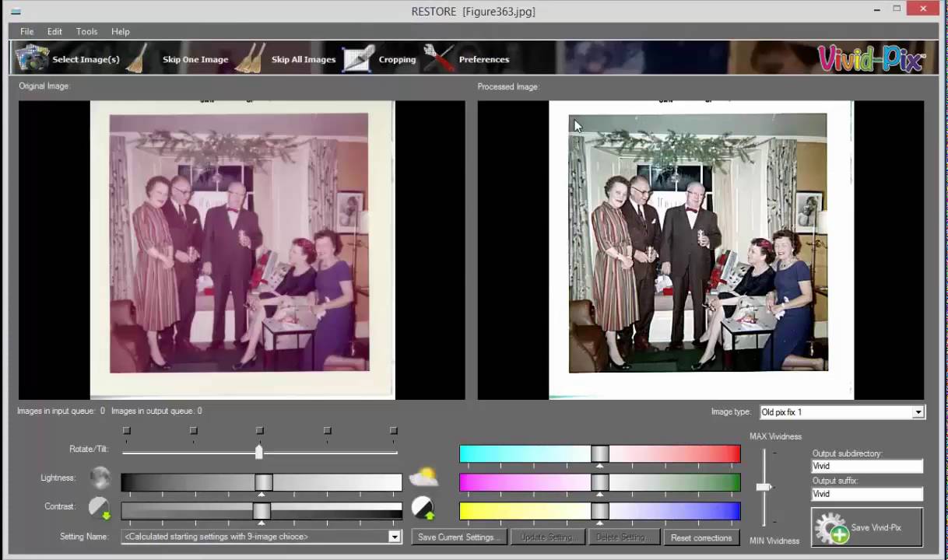Click the Contrast slider handle
Screen dimensions: 948x560
pyautogui.click(x=262, y=511)
